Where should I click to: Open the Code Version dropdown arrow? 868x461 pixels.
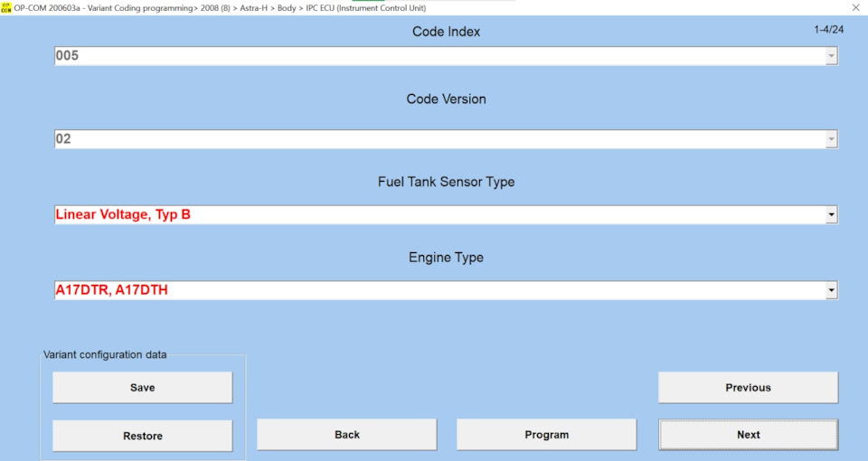(x=831, y=139)
